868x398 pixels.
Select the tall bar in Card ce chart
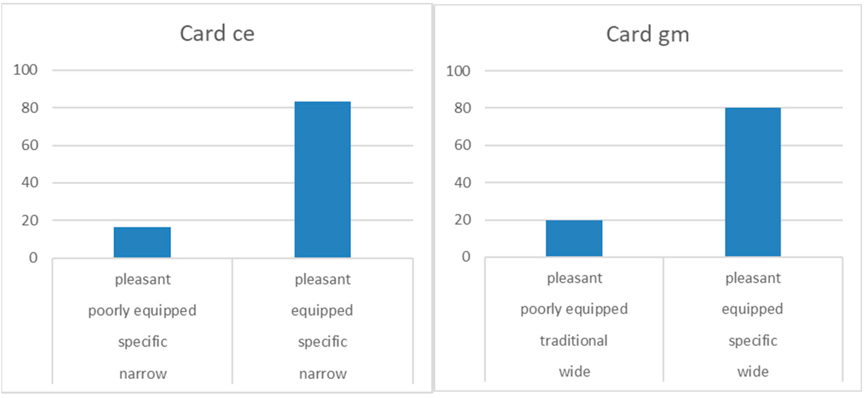(x=323, y=179)
